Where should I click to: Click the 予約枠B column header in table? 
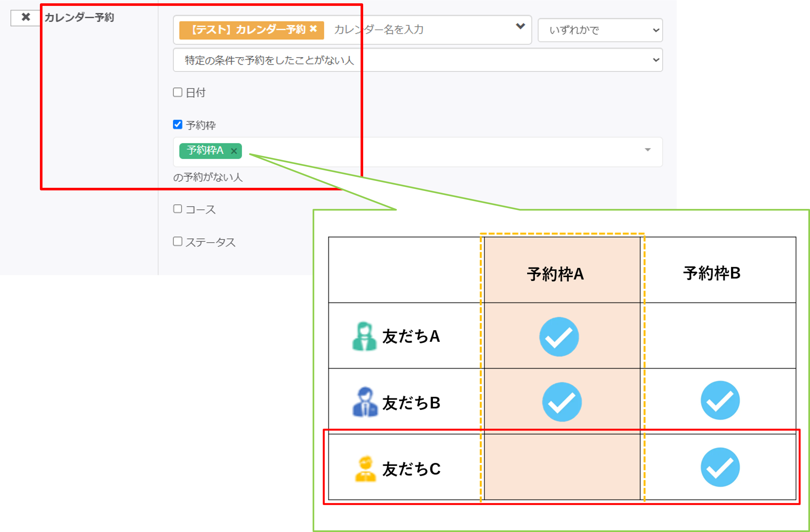[712, 273]
